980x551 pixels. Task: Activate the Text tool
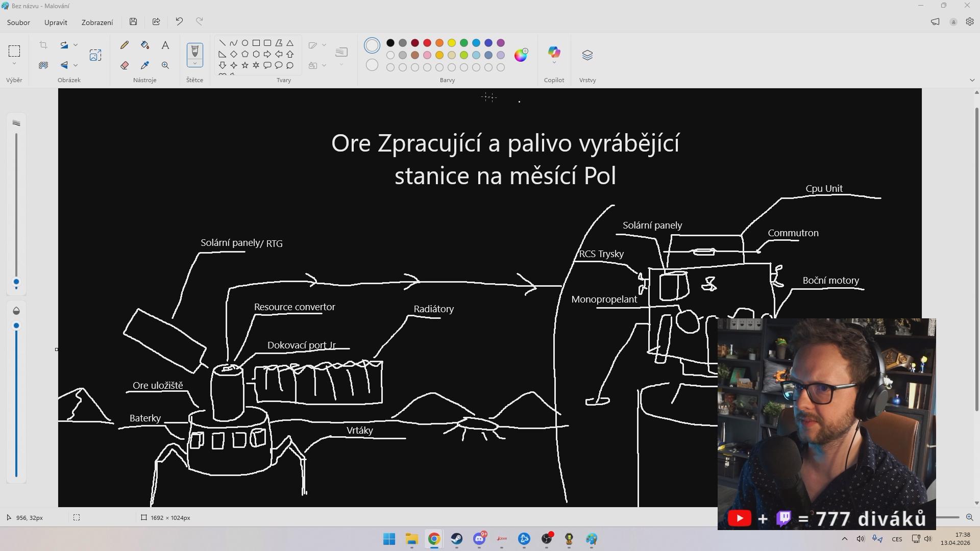click(x=165, y=45)
